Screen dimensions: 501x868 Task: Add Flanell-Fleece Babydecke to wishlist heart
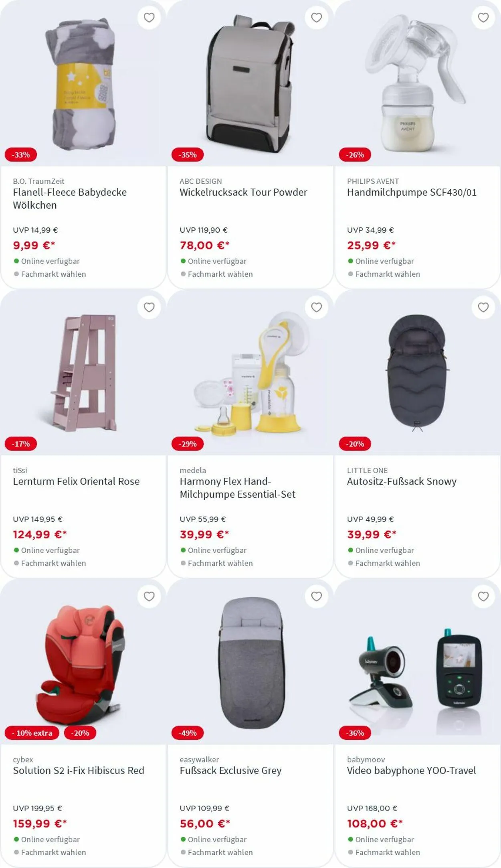[x=149, y=18]
